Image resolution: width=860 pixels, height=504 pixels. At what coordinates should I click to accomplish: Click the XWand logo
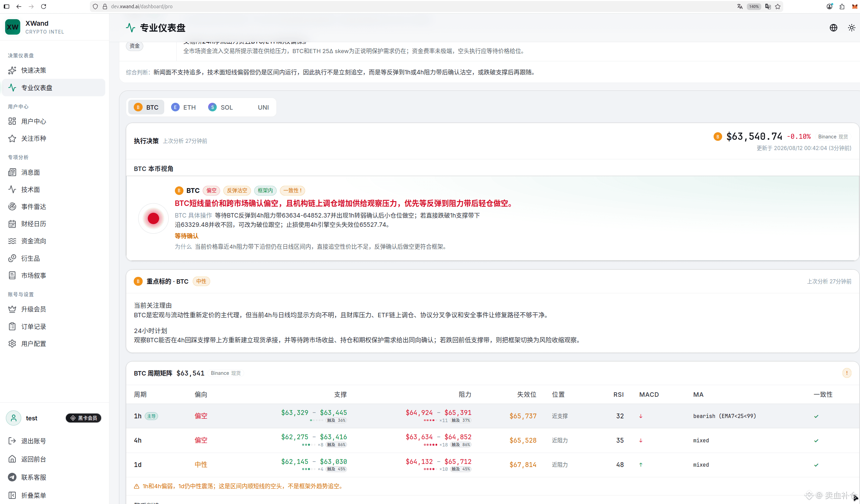[13, 27]
